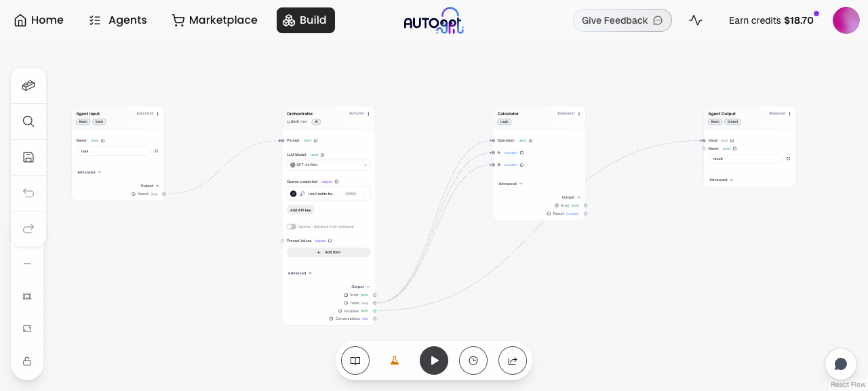Undo the last change with the undo arrow

coord(28,193)
